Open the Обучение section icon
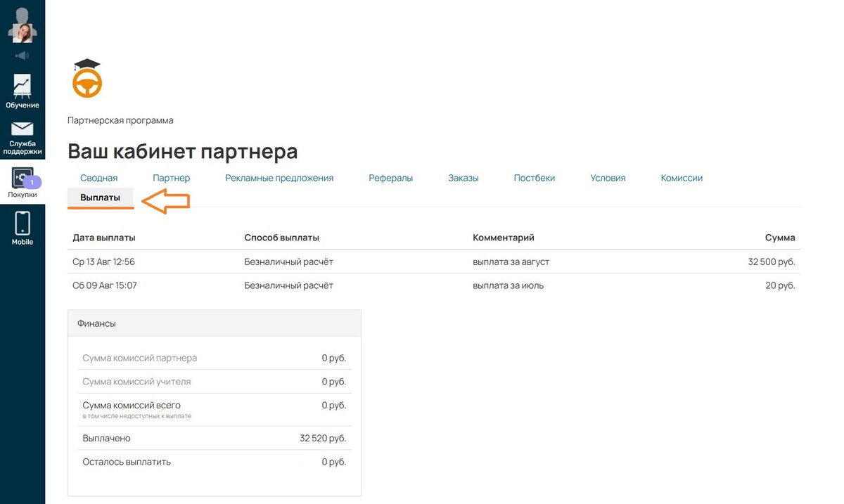This screenshot has width=844, height=504. pyautogui.click(x=23, y=86)
